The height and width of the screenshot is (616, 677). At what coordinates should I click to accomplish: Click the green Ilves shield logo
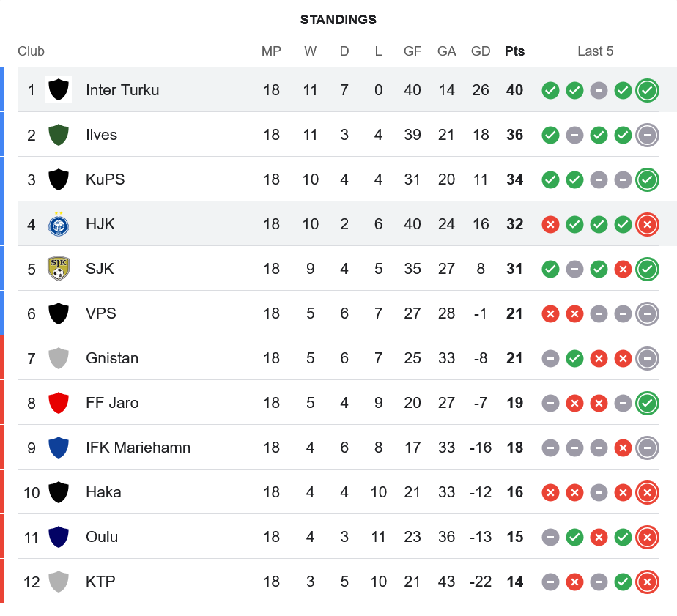point(58,135)
